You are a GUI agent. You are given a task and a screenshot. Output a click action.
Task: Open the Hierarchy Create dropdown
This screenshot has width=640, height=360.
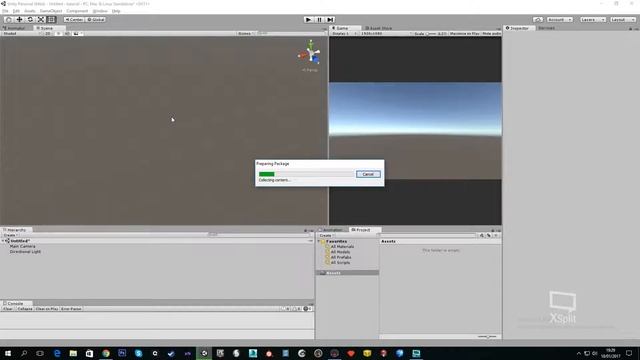(10, 236)
